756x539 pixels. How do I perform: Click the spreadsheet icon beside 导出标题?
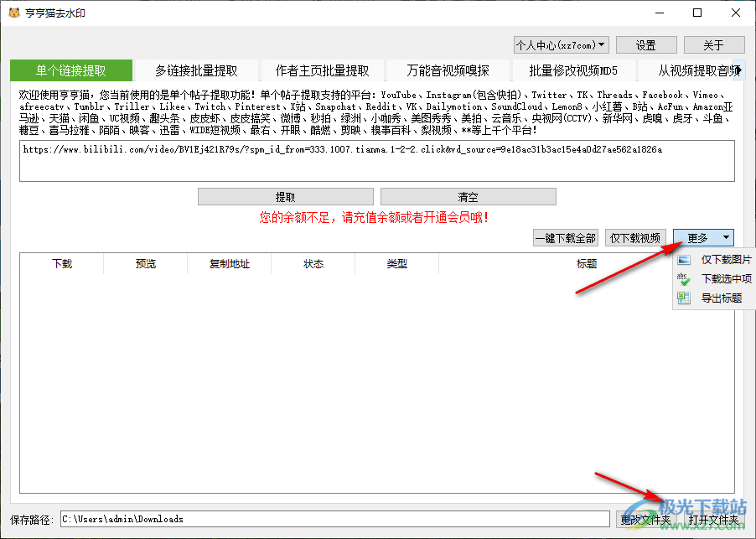click(x=682, y=298)
